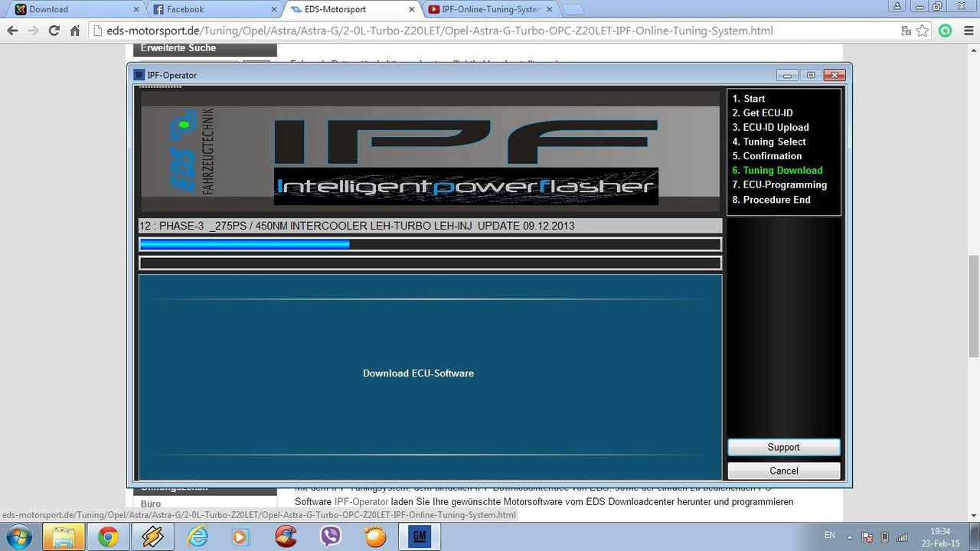
Task: Click the Büro item in webpage sidebar
Action: click(x=151, y=504)
